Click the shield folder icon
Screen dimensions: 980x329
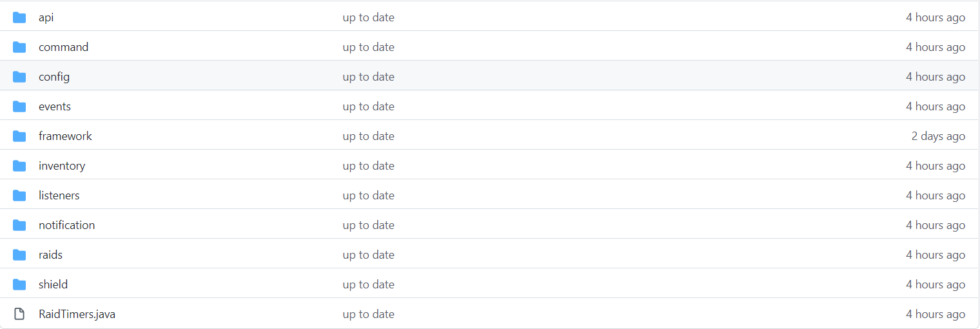(x=19, y=284)
